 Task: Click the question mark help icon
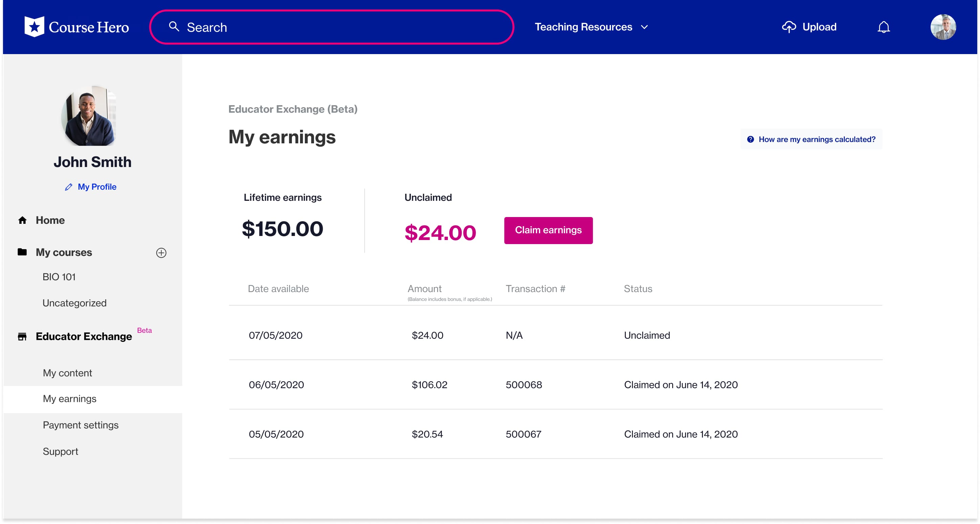point(750,140)
